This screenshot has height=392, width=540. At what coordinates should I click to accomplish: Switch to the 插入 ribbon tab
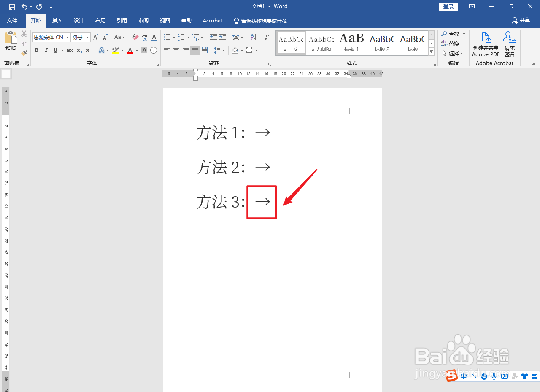tap(57, 20)
